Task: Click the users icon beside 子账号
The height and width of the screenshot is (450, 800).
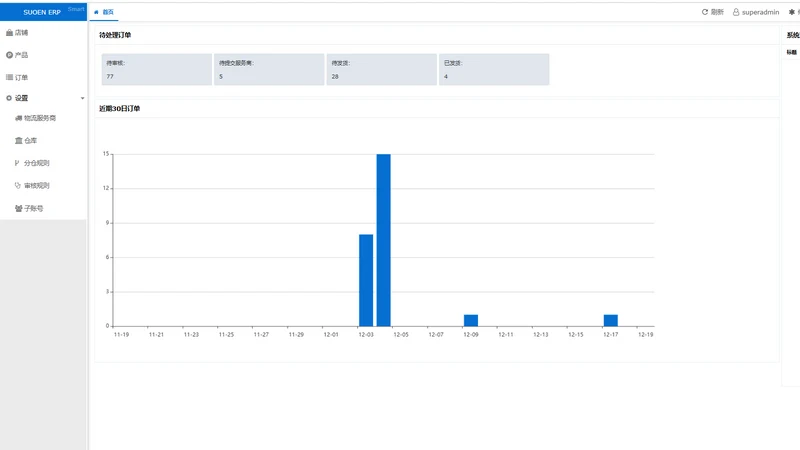Action: point(18,208)
